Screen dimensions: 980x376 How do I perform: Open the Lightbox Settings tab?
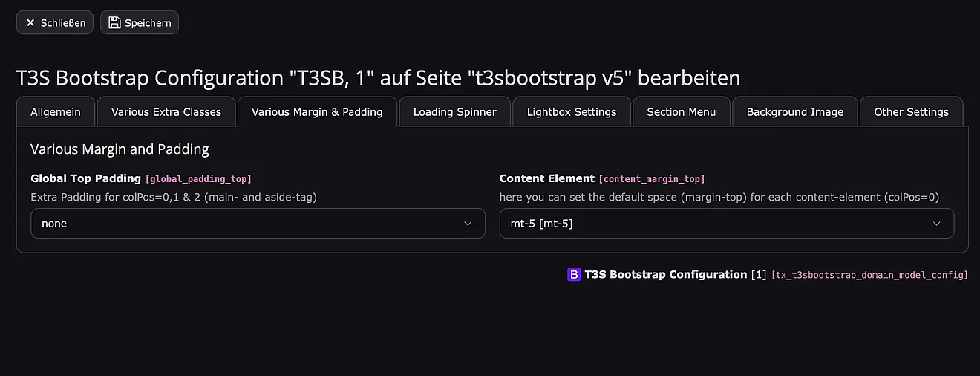[x=572, y=112]
